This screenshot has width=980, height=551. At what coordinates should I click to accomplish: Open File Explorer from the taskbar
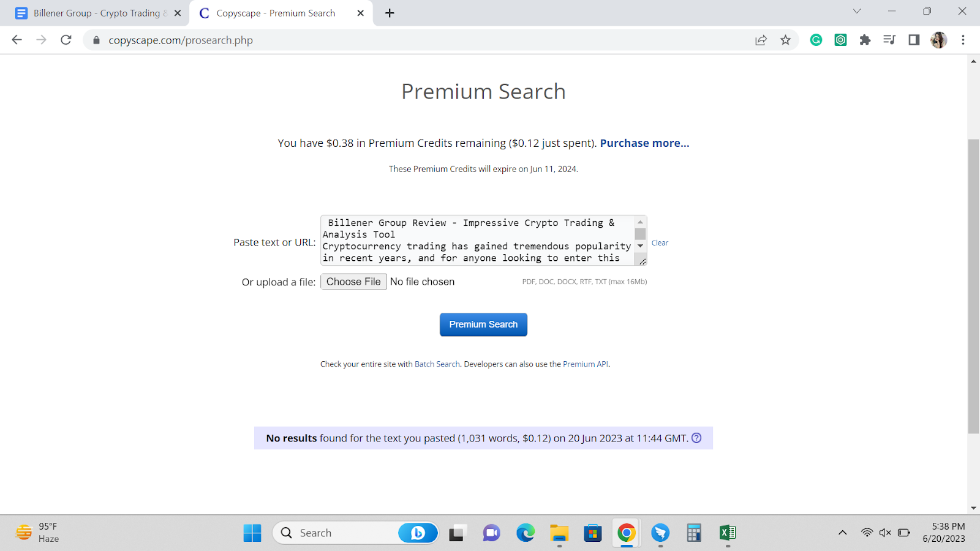(559, 533)
